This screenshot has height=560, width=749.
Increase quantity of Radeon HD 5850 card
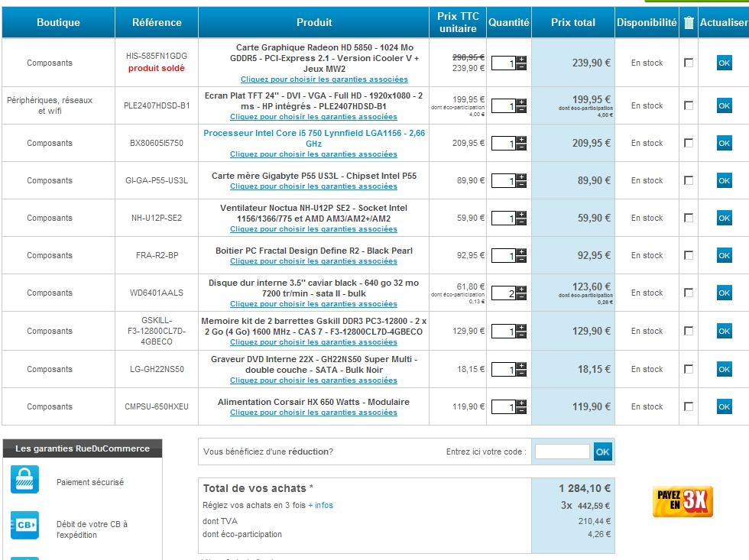[521, 60]
